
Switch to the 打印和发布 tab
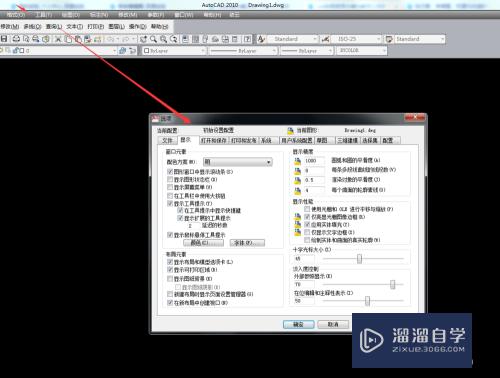(244, 140)
